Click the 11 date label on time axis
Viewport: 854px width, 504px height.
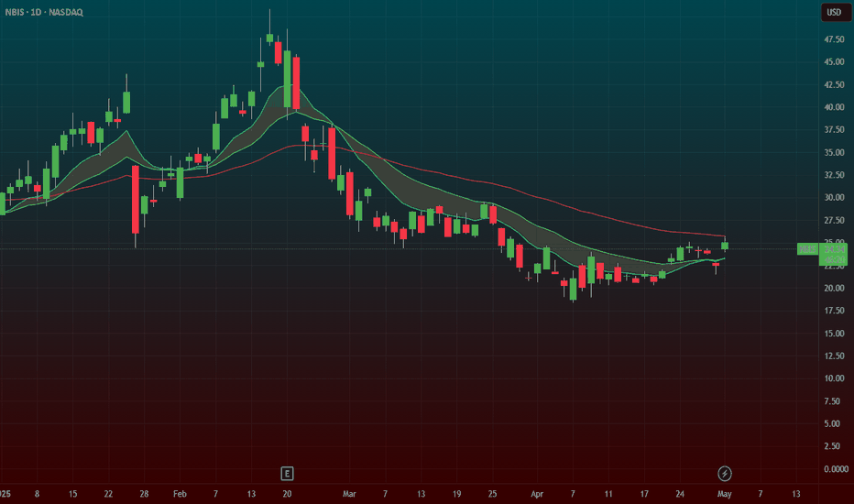coord(608,494)
